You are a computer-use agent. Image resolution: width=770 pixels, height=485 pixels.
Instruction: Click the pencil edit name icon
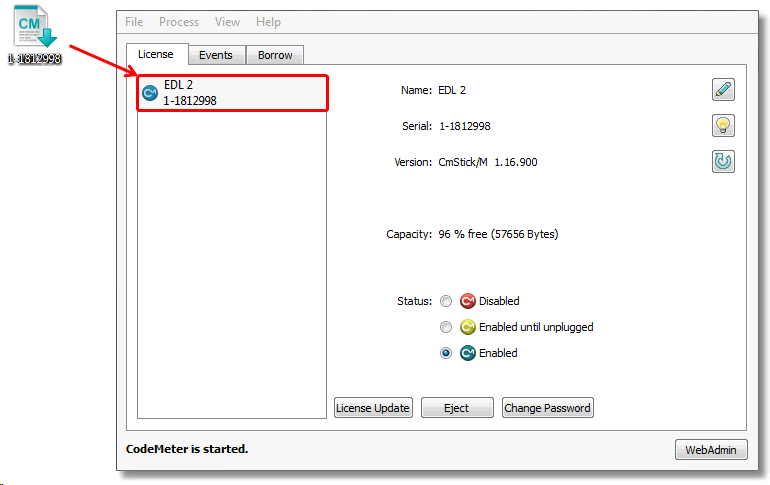point(723,89)
